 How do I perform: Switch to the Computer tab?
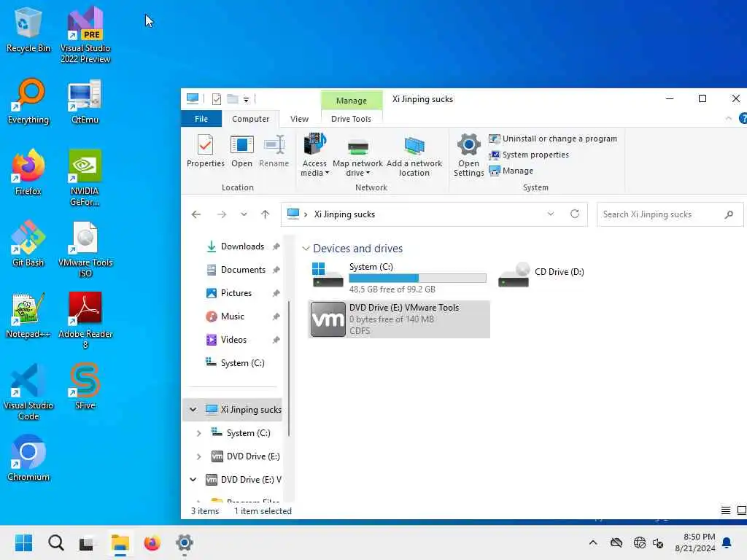(251, 119)
